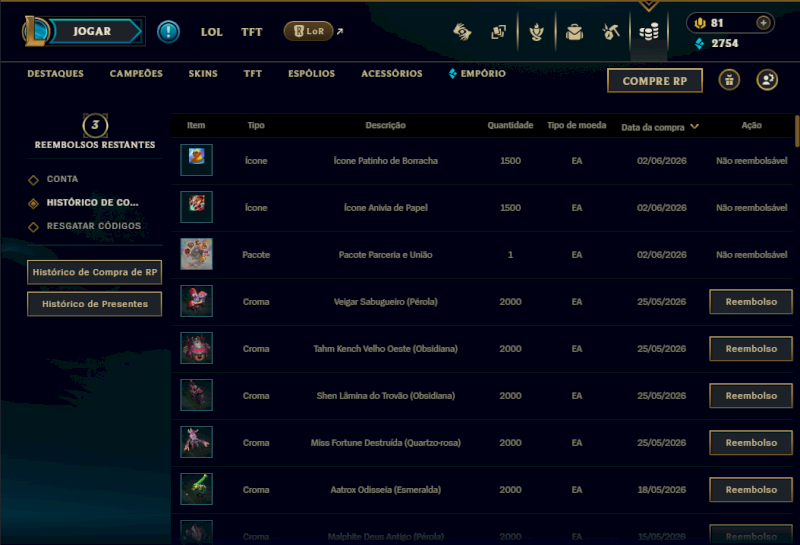This screenshot has height=545, width=800.
Task: Open the ACESSÓRIOS store tab
Action: coord(392,73)
